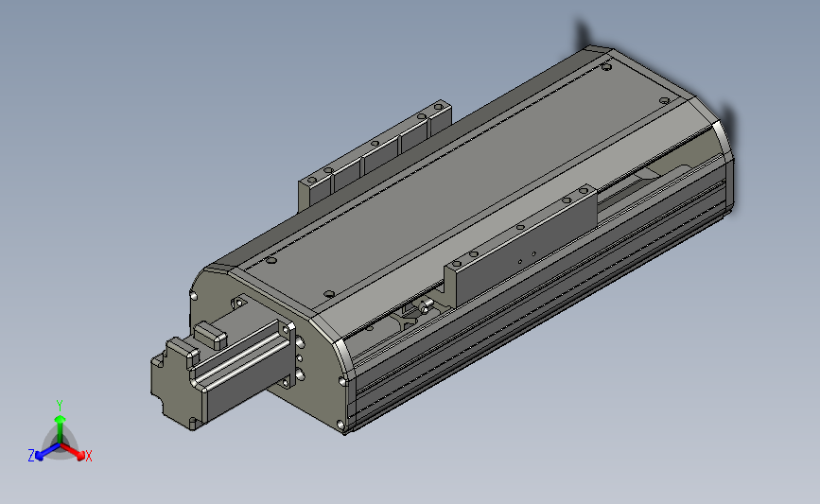Click the red X axis of the triad
The width and height of the screenshot is (820, 504).
point(74,451)
